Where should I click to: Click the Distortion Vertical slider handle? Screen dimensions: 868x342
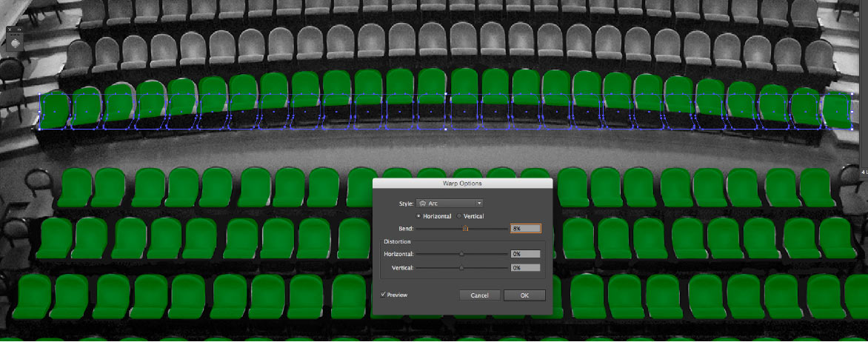tap(461, 267)
